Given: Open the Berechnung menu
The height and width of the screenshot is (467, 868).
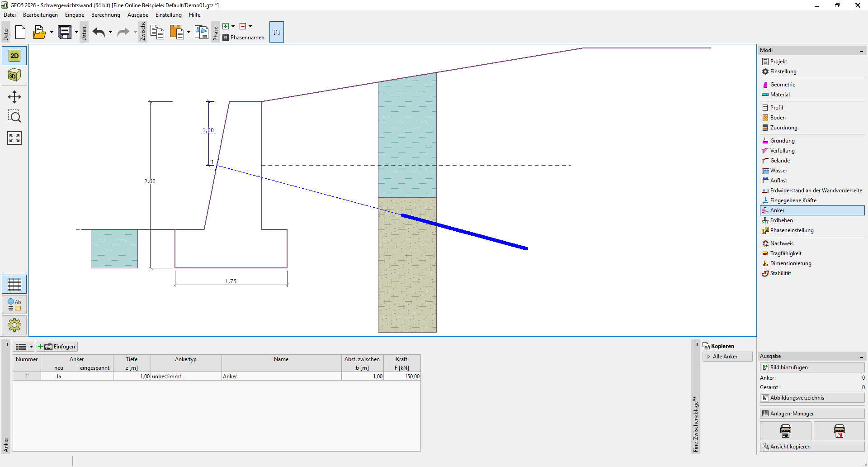Looking at the screenshot, I should point(105,15).
